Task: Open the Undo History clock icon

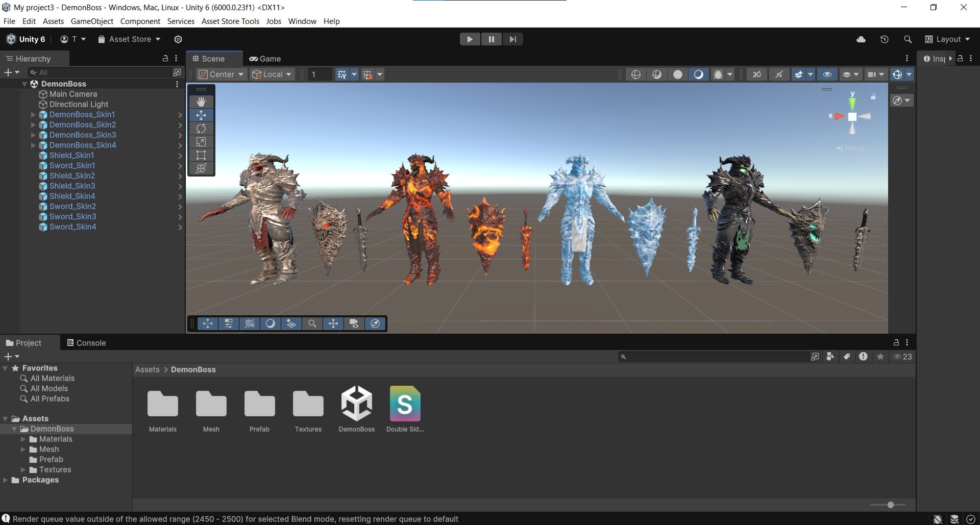Action: (885, 39)
